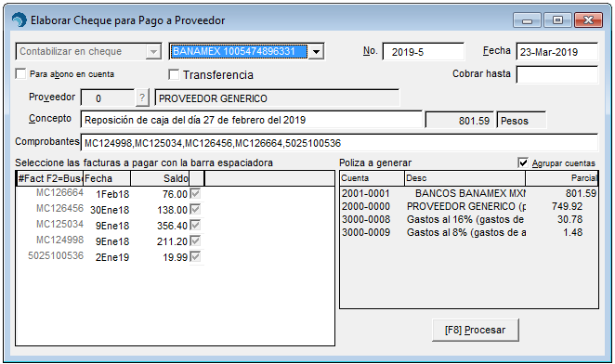This screenshot has height=364, width=615.
Task: Click the Desc column header in poliza
Action: tap(465, 178)
